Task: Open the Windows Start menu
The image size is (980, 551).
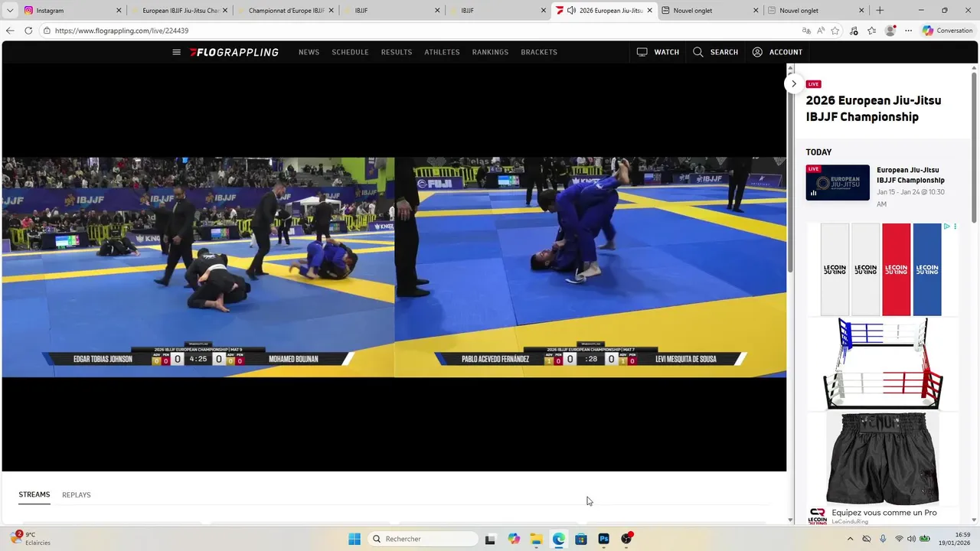Action: coord(354,539)
